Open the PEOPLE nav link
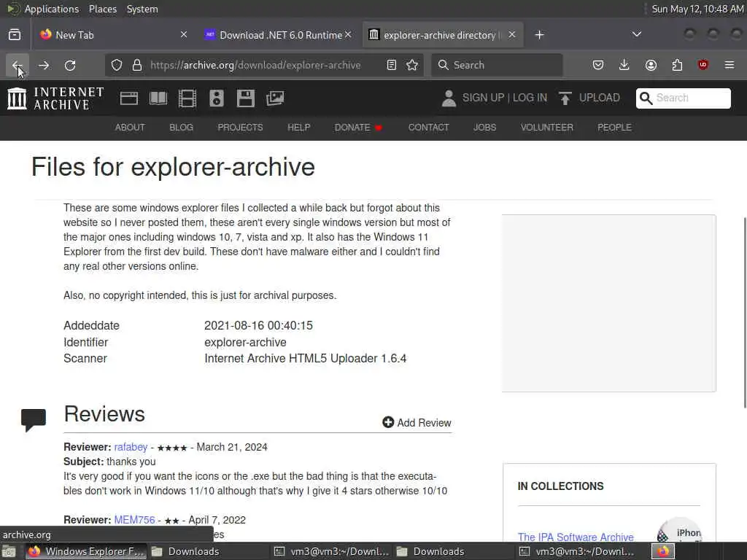This screenshot has width=747, height=560. coord(614,128)
